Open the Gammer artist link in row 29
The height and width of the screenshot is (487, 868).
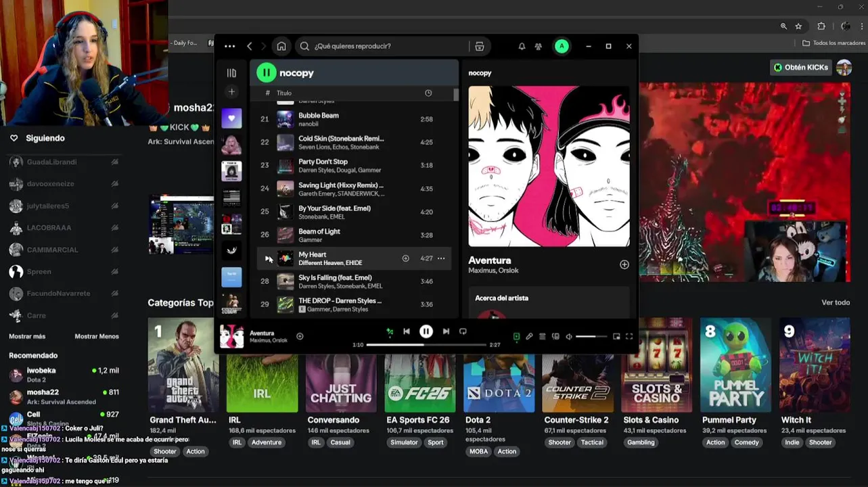(x=320, y=309)
